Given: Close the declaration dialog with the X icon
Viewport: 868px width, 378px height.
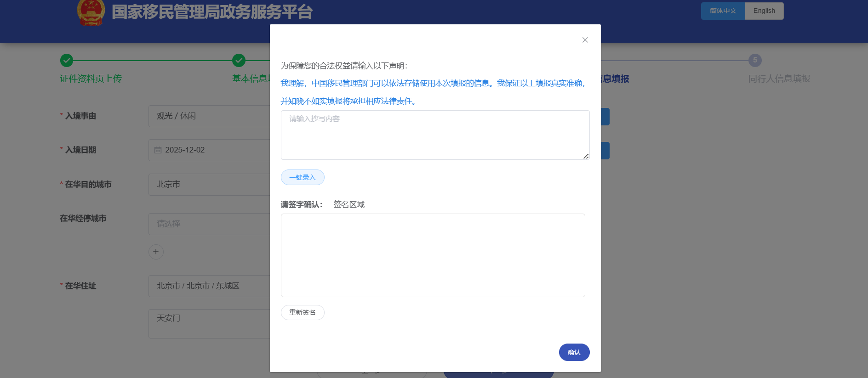Looking at the screenshot, I should coord(585,40).
